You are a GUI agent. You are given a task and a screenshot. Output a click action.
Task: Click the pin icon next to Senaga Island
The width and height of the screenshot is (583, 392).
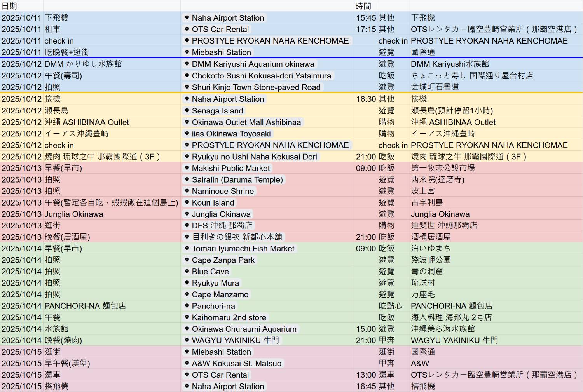click(187, 110)
